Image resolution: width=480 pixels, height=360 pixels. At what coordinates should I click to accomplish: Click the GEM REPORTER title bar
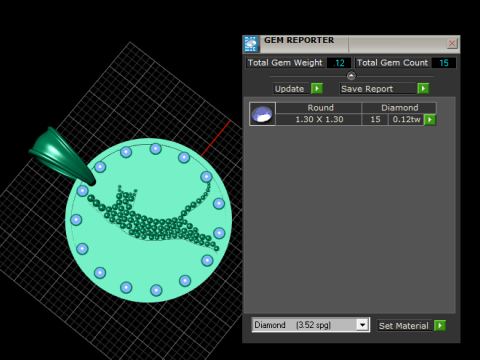click(352, 44)
